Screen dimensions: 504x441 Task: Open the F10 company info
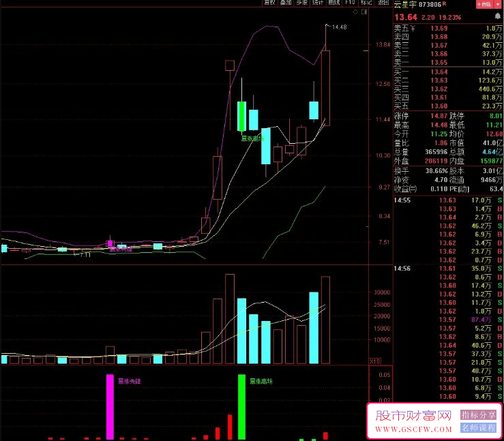[350, 3]
